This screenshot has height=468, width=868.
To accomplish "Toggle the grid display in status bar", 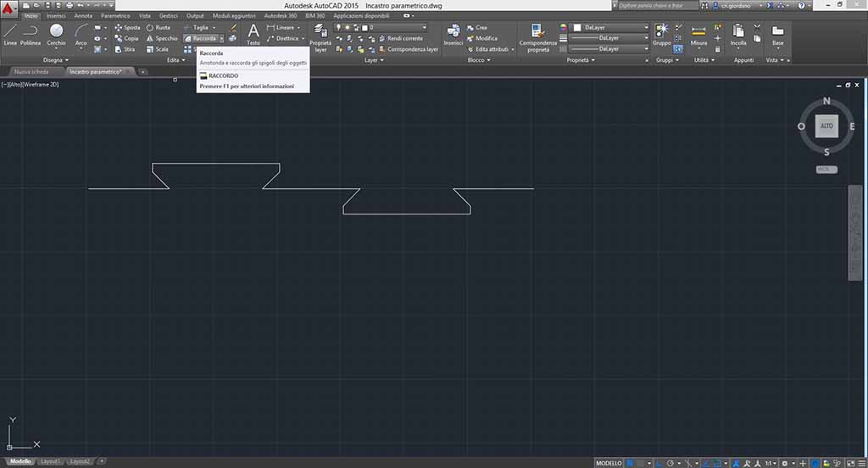I will pos(630,463).
